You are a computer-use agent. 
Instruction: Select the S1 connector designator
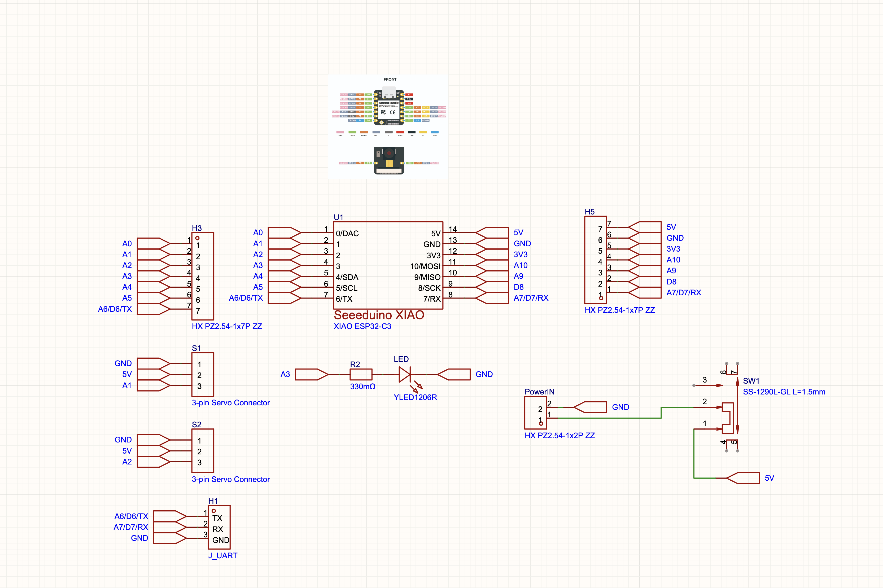click(x=196, y=348)
